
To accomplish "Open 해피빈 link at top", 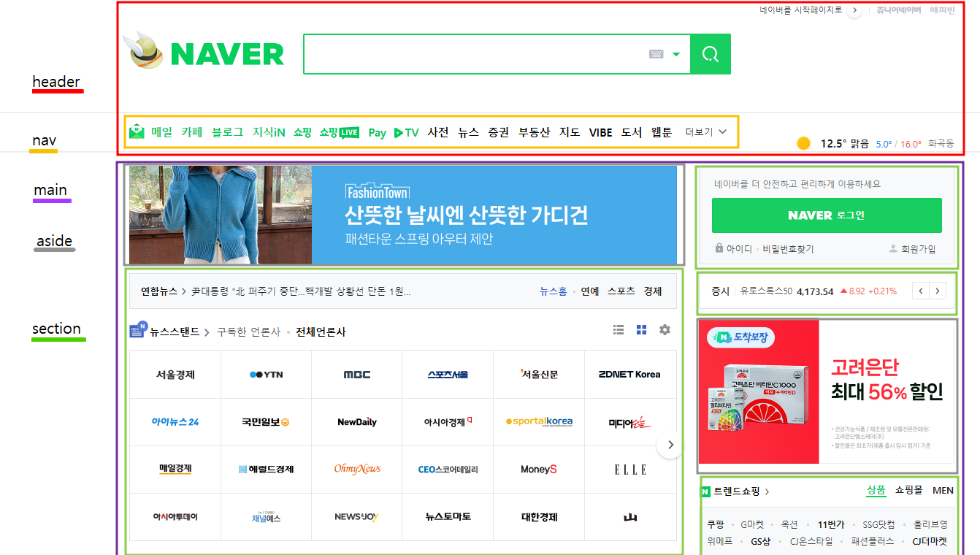I will pyautogui.click(x=942, y=10).
